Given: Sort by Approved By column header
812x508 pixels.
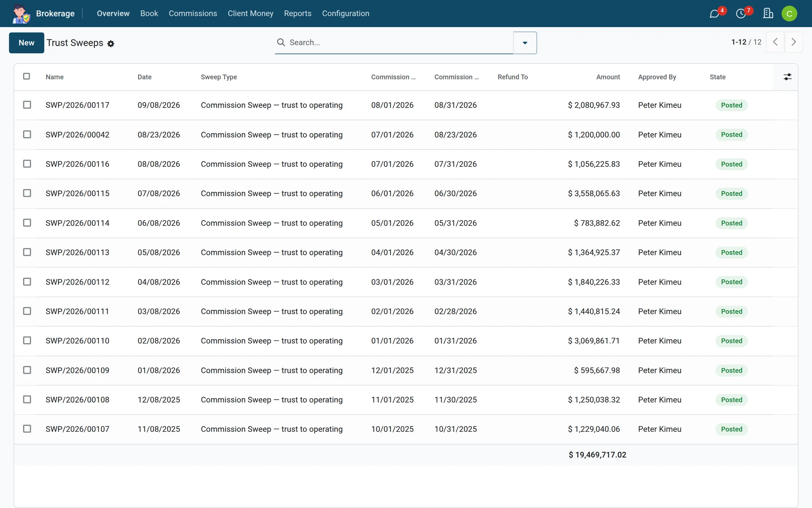Looking at the screenshot, I should (657, 77).
